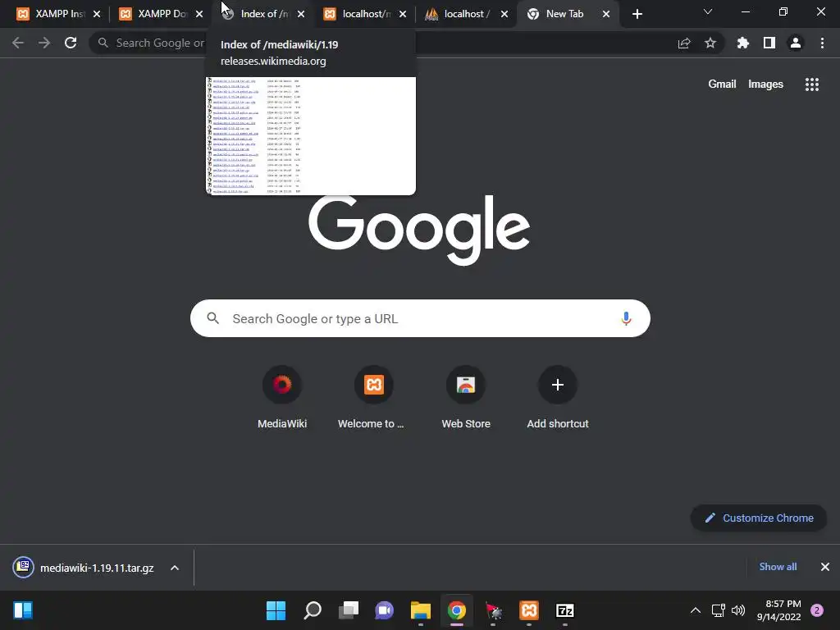Go forward with the forward arrow
The image size is (840, 630).
coord(44,43)
